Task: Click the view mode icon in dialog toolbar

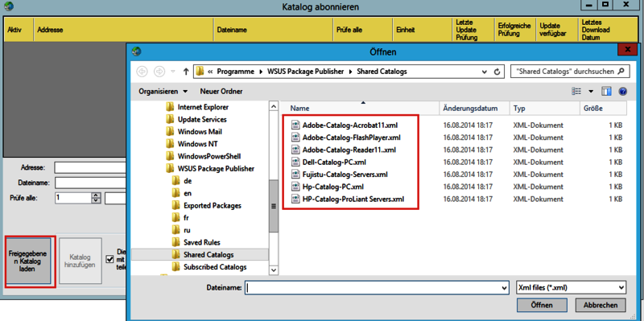Action: point(576,91)
